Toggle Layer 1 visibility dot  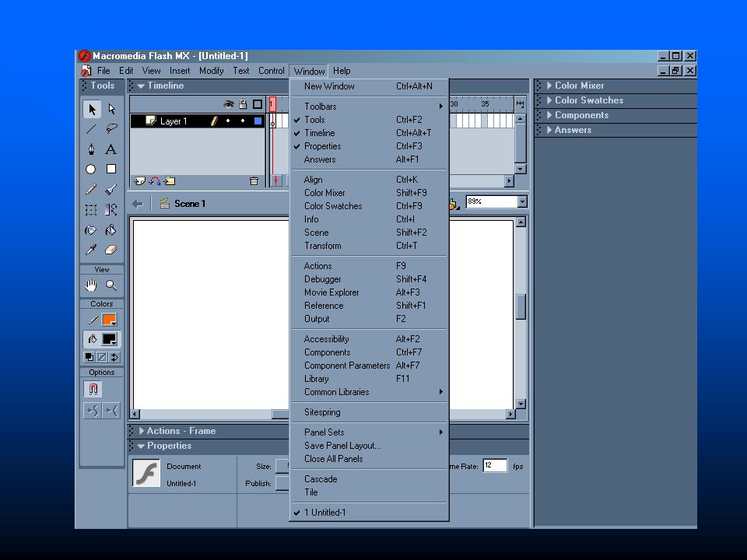pos(228,121)
